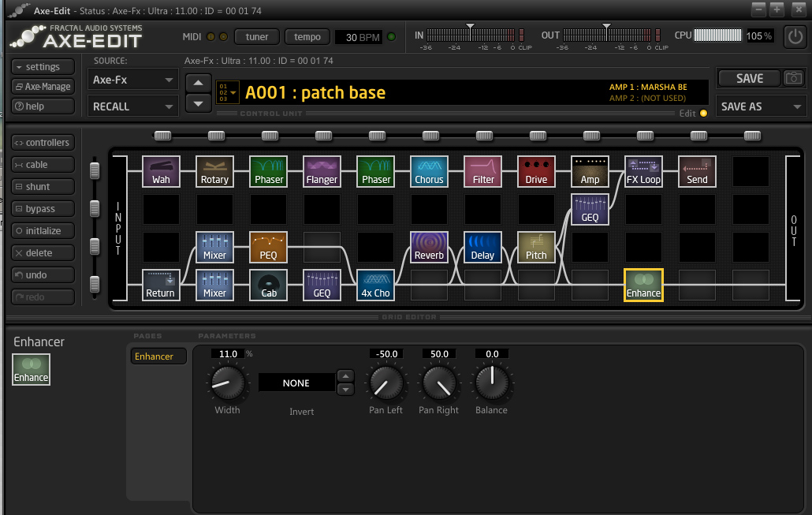
Task: Click the Flanger block in grid
Action: click(x=322, y=170)
